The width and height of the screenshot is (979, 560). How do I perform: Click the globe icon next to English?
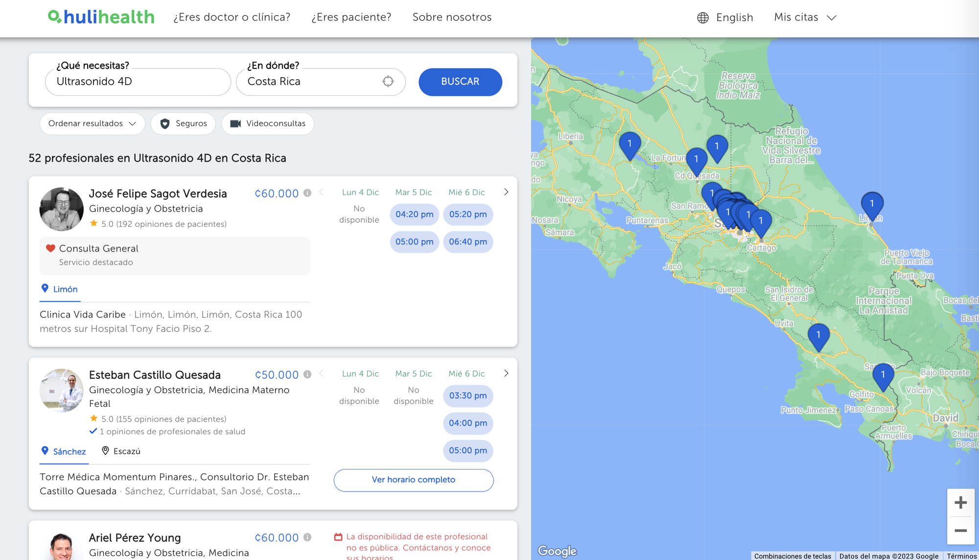[703, 18]
